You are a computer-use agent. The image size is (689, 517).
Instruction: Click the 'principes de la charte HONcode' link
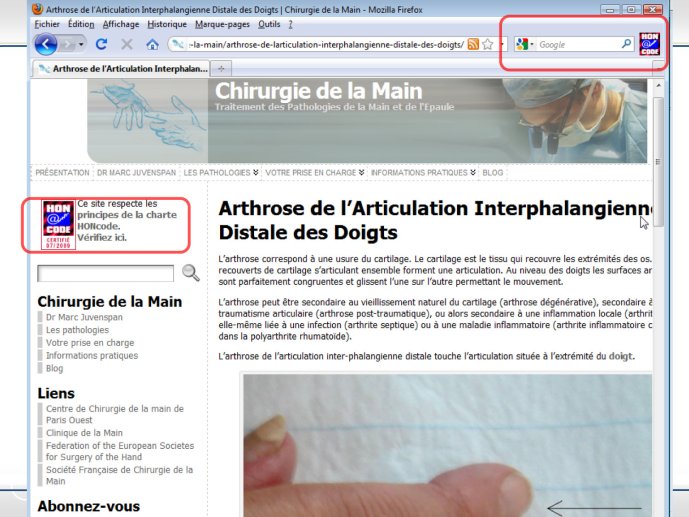point(127,221)
